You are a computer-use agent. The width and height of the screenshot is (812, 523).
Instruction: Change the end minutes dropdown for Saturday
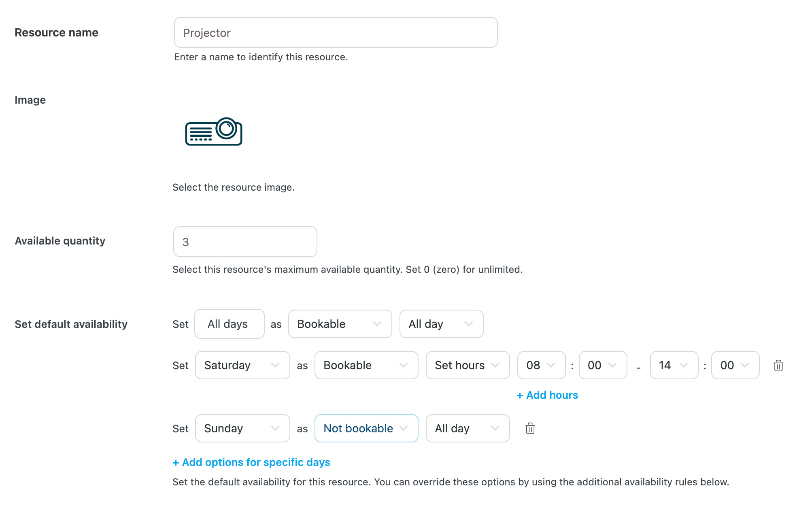pos(735,365)
